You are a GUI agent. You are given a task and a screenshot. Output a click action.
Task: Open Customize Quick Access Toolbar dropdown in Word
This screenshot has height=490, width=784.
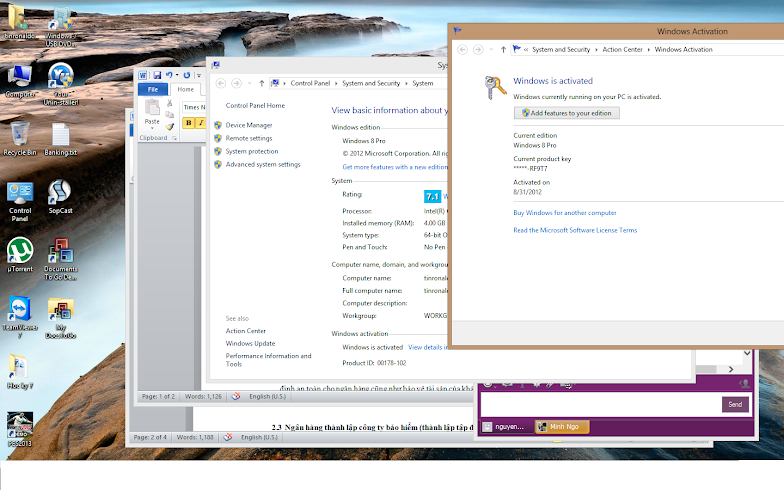(x=198, y=76)
